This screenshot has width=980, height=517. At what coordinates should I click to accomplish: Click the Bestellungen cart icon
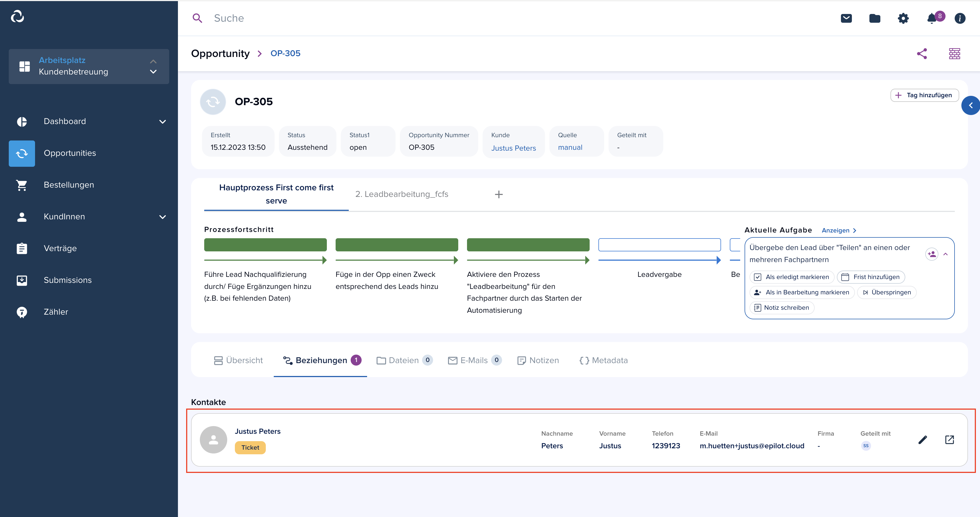pos(22,185)
